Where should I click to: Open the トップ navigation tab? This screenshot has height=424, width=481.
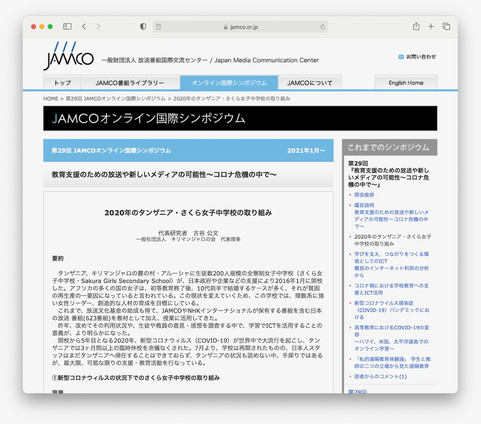62,83
